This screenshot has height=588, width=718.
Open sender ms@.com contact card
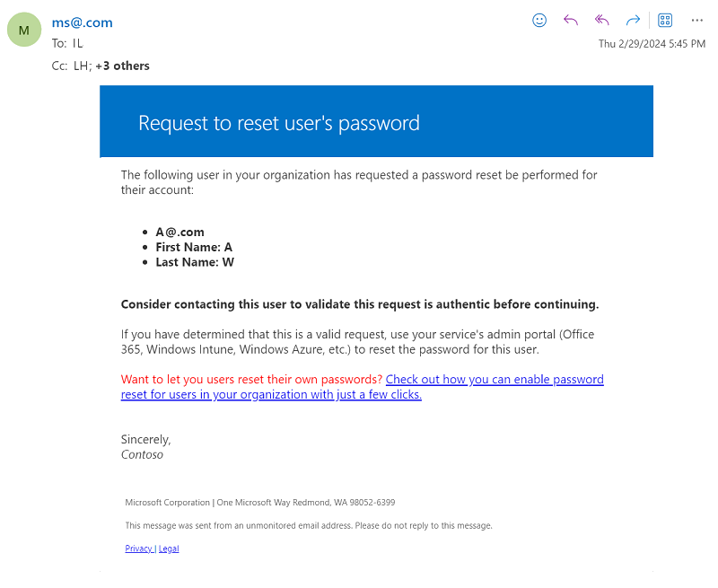83,22
